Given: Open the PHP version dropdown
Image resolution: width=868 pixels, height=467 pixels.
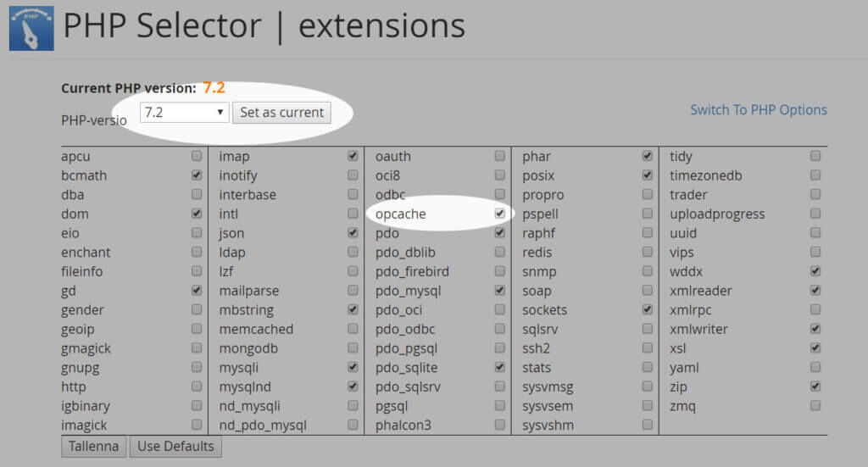Looking at the screenshot, I should pyautogui.click(x=184, y=112).
